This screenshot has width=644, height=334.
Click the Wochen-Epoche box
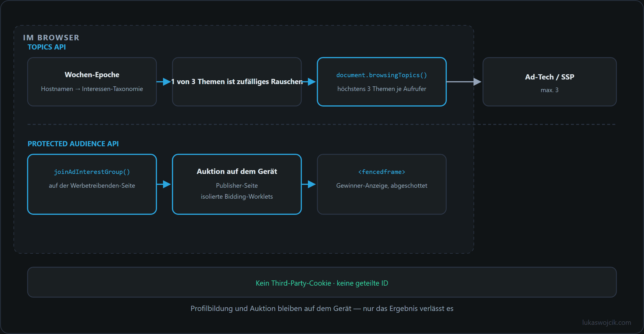pyautogui.click(x=92, y=82)
